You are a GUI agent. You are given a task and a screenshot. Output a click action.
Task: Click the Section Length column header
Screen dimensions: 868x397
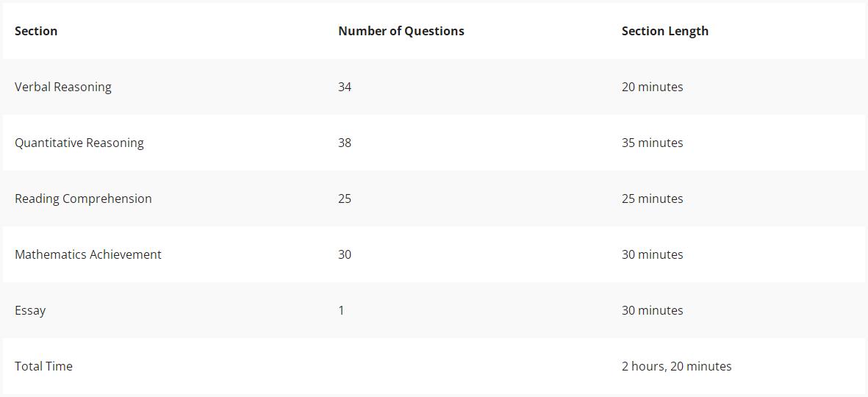(x=665, y=32)
